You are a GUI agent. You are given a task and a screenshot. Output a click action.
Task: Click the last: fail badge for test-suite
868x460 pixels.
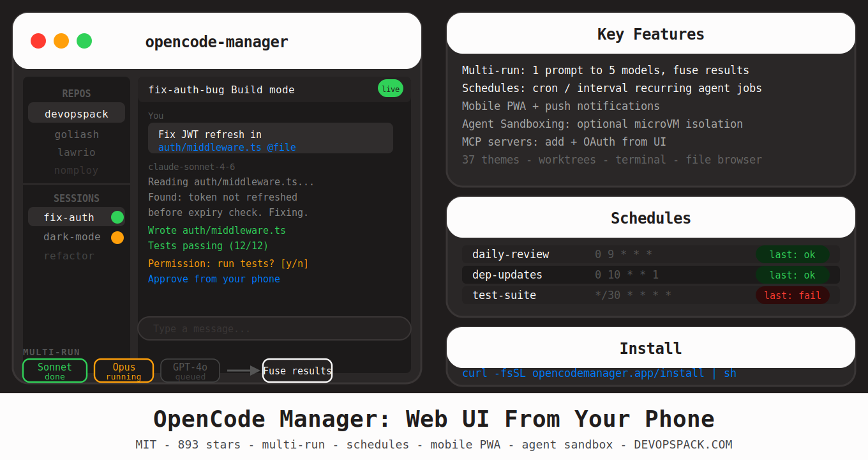[793, 295]
